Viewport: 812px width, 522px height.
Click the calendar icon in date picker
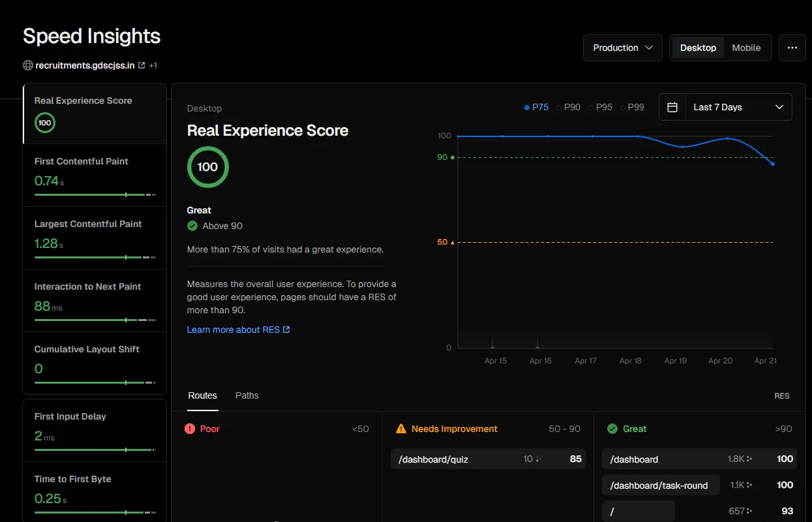pyautogui.click(x=672, y=107)
